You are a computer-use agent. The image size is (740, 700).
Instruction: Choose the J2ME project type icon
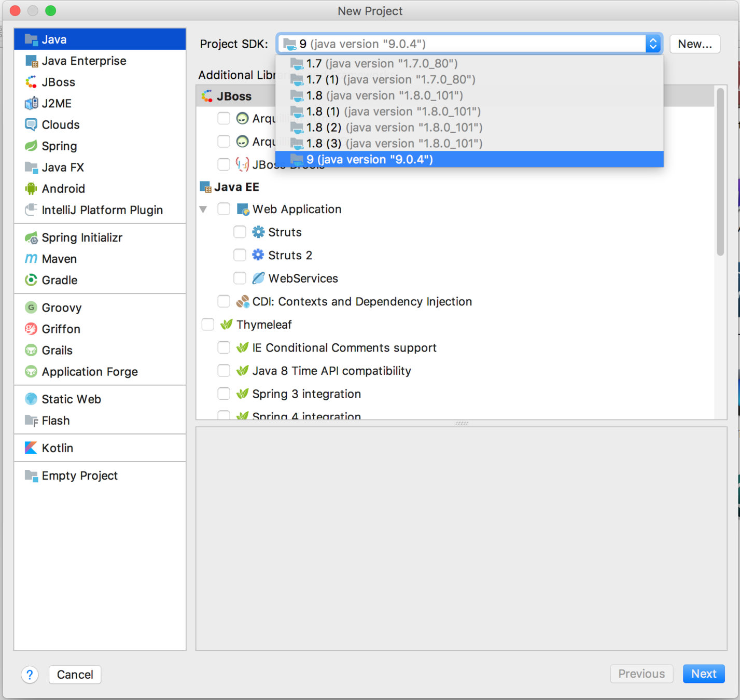point(31,104)
